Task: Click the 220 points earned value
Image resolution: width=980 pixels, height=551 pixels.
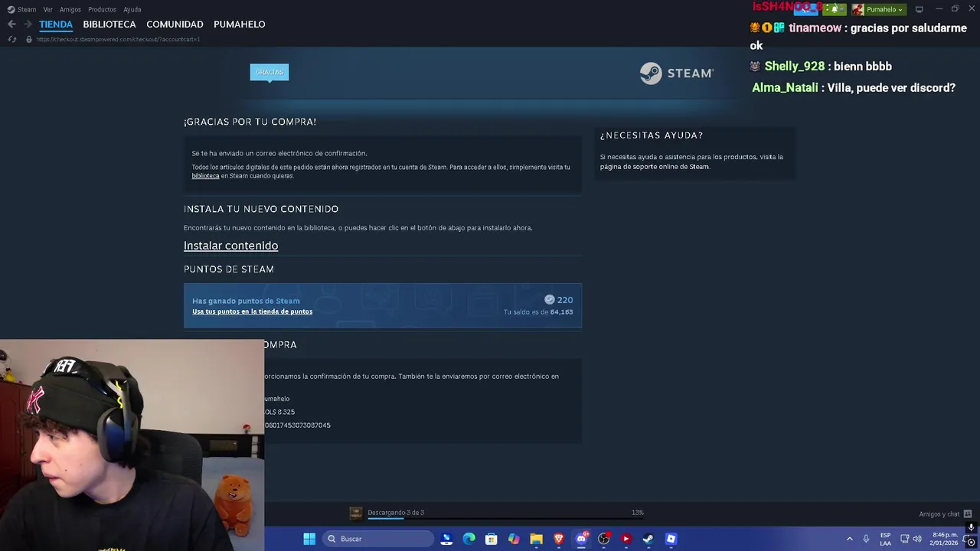Action: click(565, 300)
